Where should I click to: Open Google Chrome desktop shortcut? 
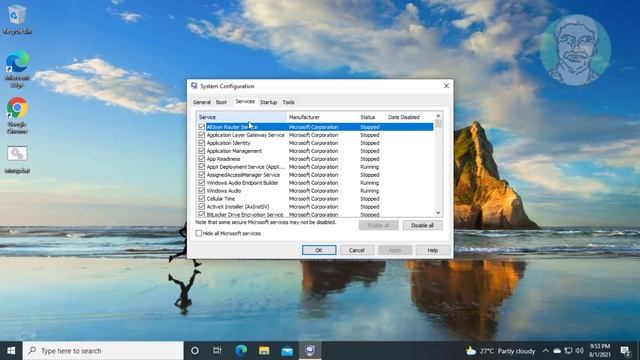click(x=17, y=115)
